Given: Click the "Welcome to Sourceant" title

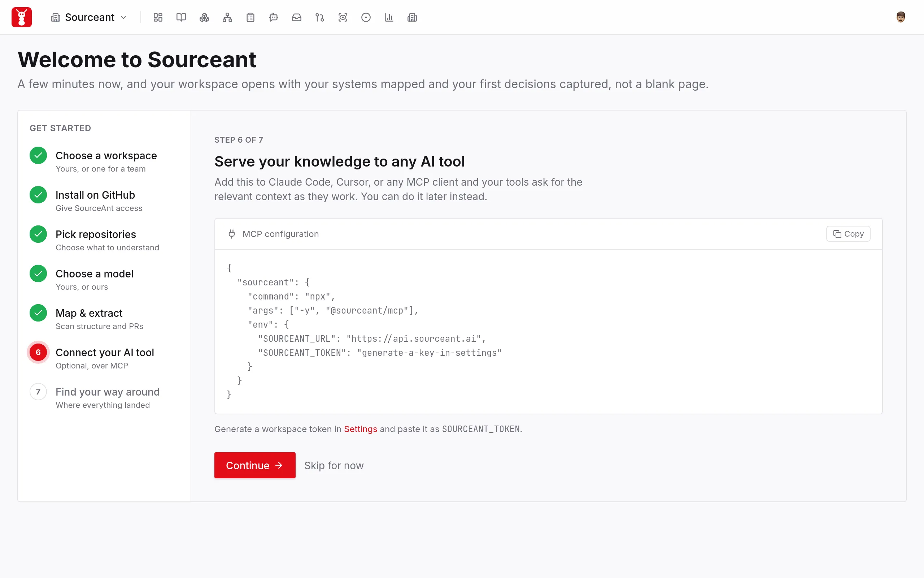Looking at the screenshot, I should click(137, 60).
